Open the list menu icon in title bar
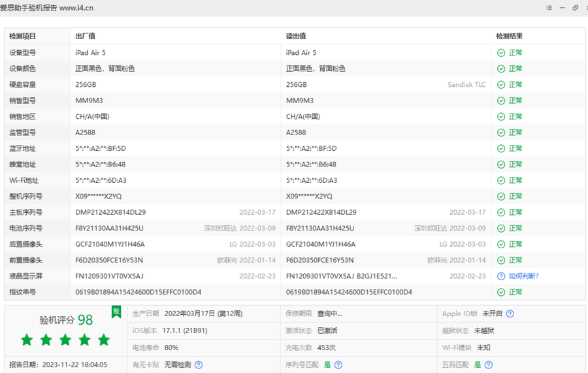588x373 pixels. (x=549, y=7)
